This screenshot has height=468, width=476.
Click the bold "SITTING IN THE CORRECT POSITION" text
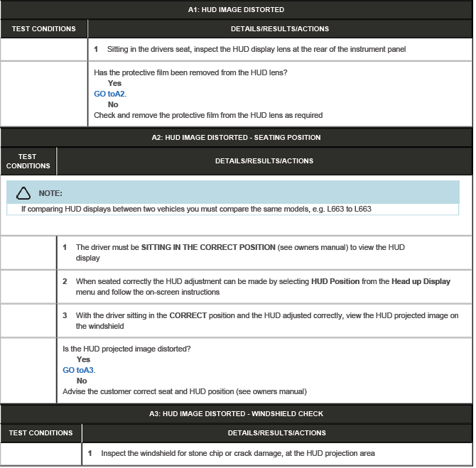click(x=208, y=247)
